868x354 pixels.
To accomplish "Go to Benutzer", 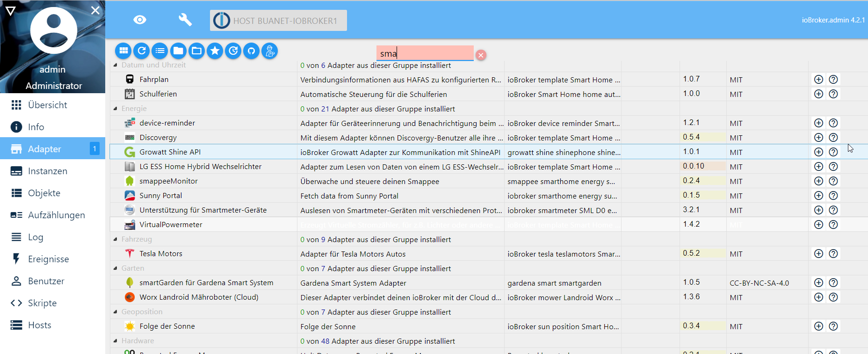I will coord(52,281).
